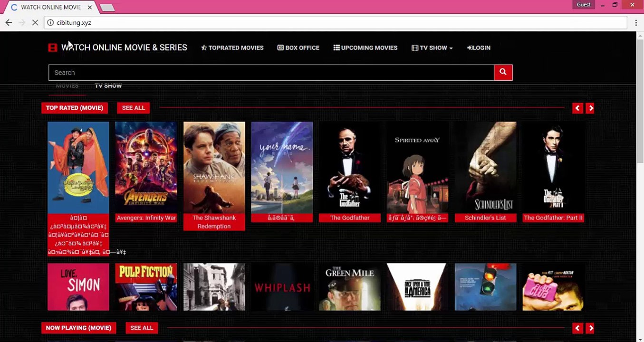Click the LOGIN link
The height and width of the screenshot is (342, 644).
pos(479,47)
